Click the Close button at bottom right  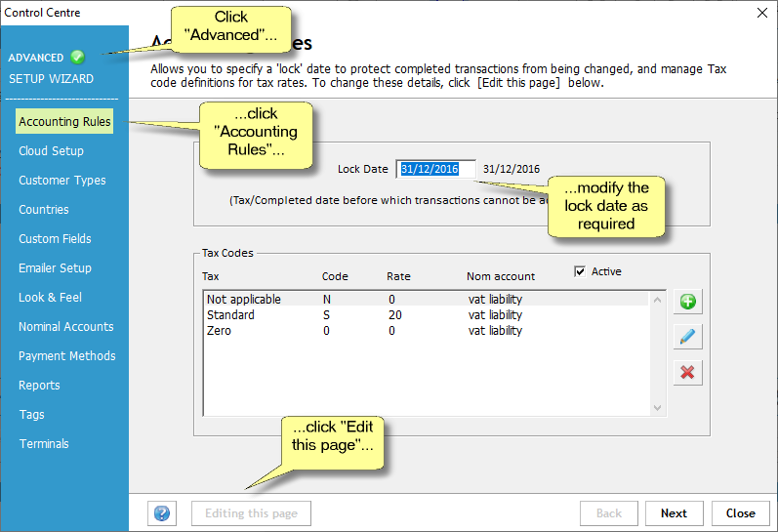point(740,513)
